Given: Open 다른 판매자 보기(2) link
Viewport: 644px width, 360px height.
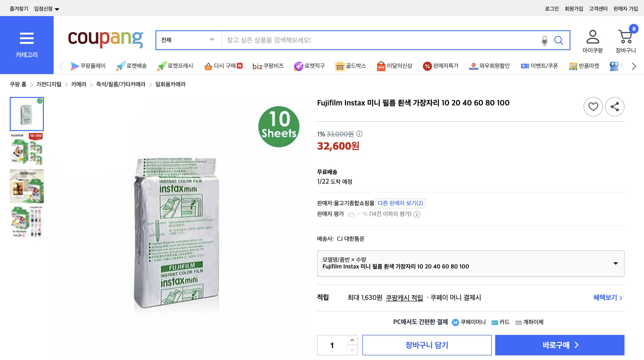Looking at the screenshot, I should pyautogui.click(x=400, y=203).
